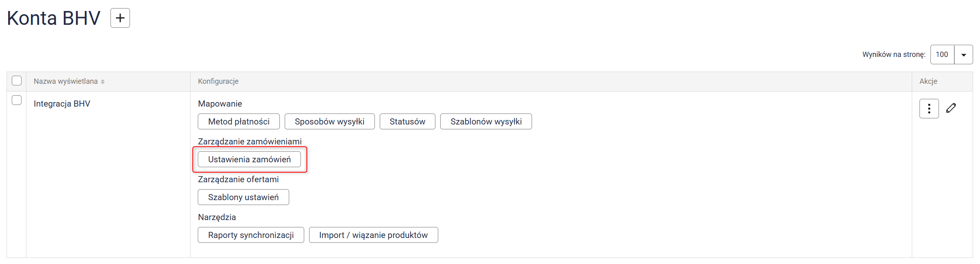The height and width of the screenshot is (264, 980).
Task: Open Metod płatności mapping
Action: click(238, 122)
